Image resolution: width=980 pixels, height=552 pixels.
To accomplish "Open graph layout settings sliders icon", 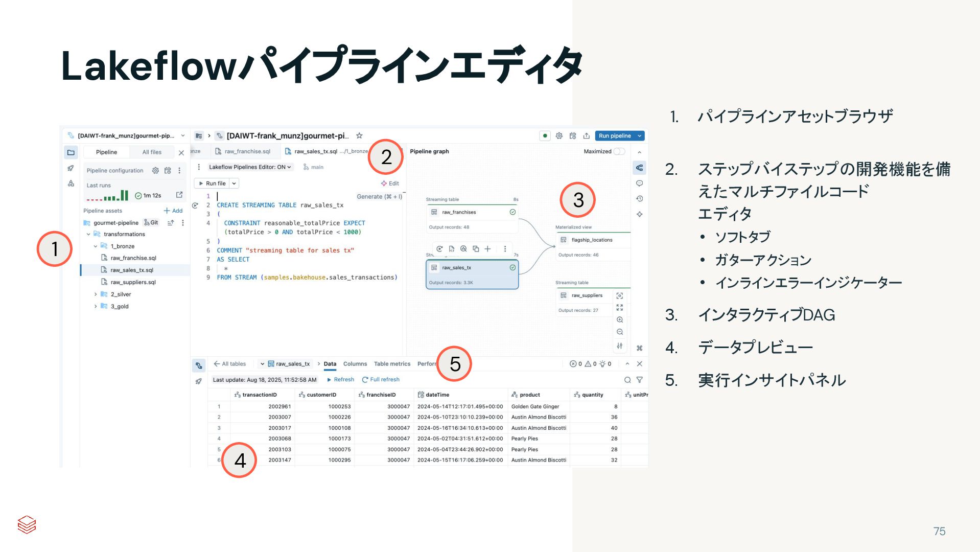I will click(x=620, y=346).
